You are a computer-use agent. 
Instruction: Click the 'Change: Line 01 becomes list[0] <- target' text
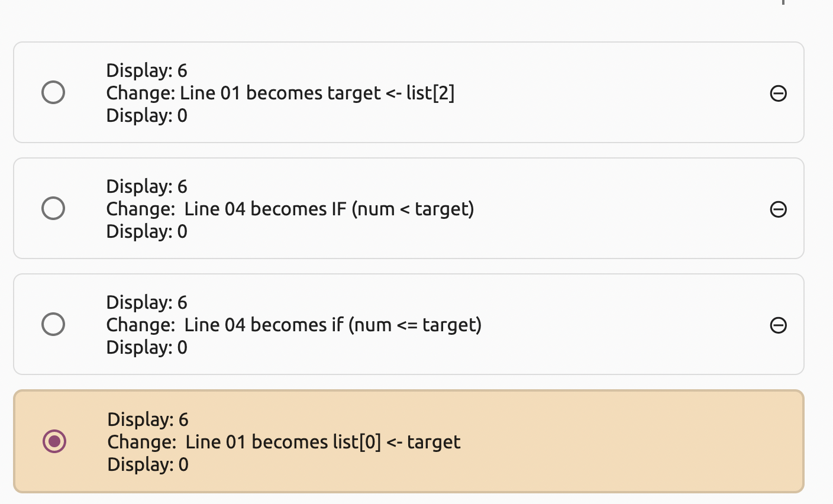[x=283, y=442]
